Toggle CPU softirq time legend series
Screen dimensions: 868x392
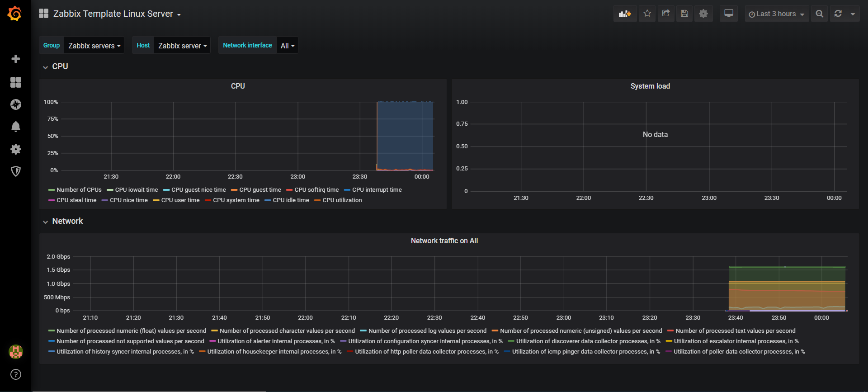coord(316,189)
